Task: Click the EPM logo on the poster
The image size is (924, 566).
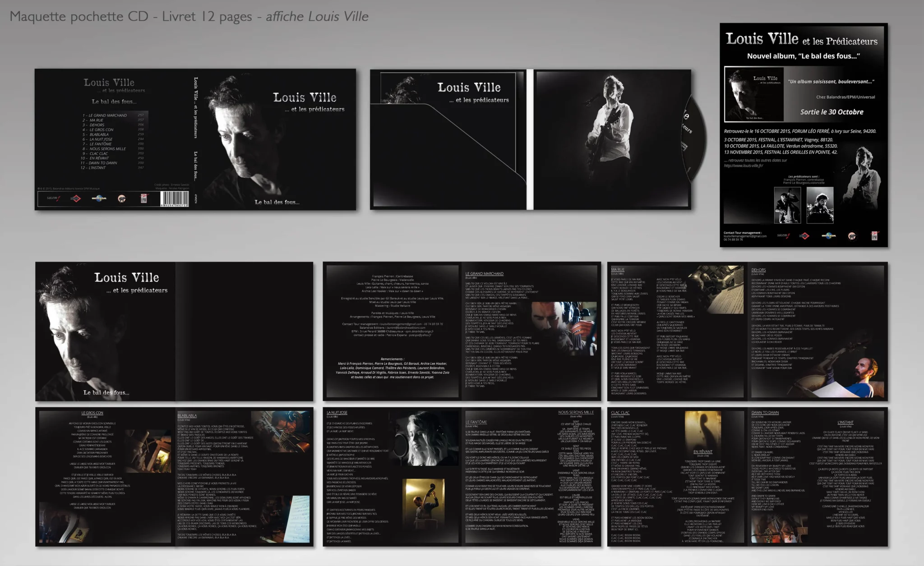Action: [x=874, y=235]
